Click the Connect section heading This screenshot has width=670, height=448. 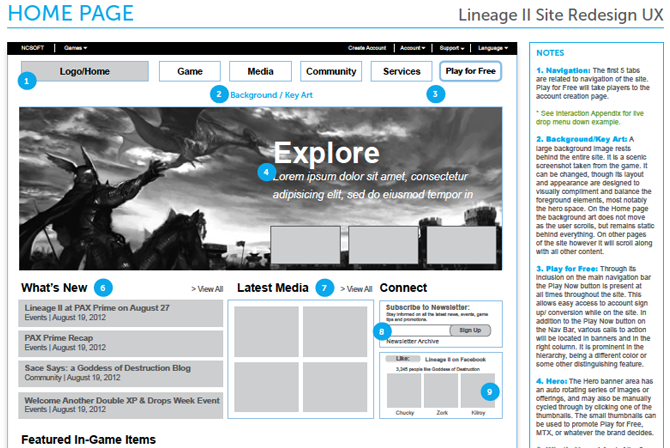click(x=403, y=288)
